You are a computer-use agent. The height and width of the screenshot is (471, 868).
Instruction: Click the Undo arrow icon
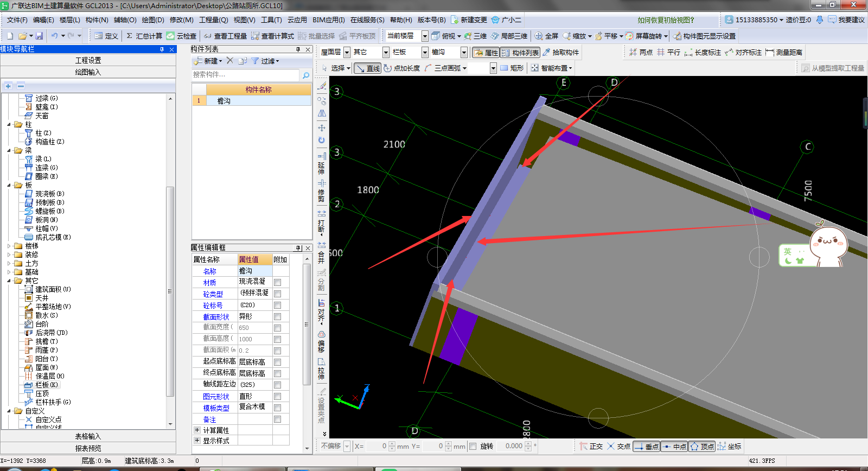[x=55, y=36]
